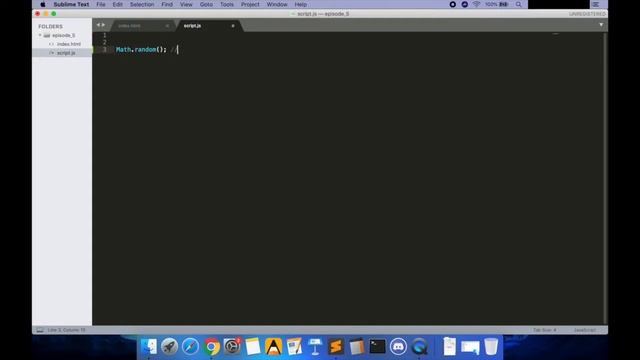Screen dimensions: 640x360
Task: Open the View menu
Action: [186, 4]
